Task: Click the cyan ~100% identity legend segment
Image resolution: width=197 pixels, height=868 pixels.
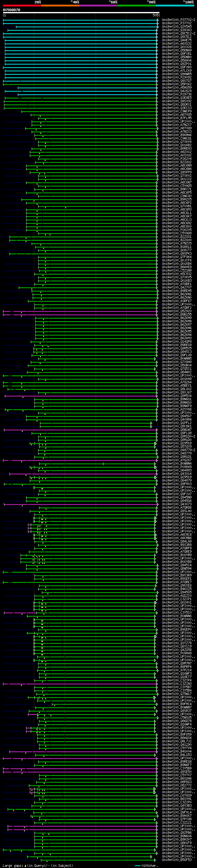Action: (175, 6)
